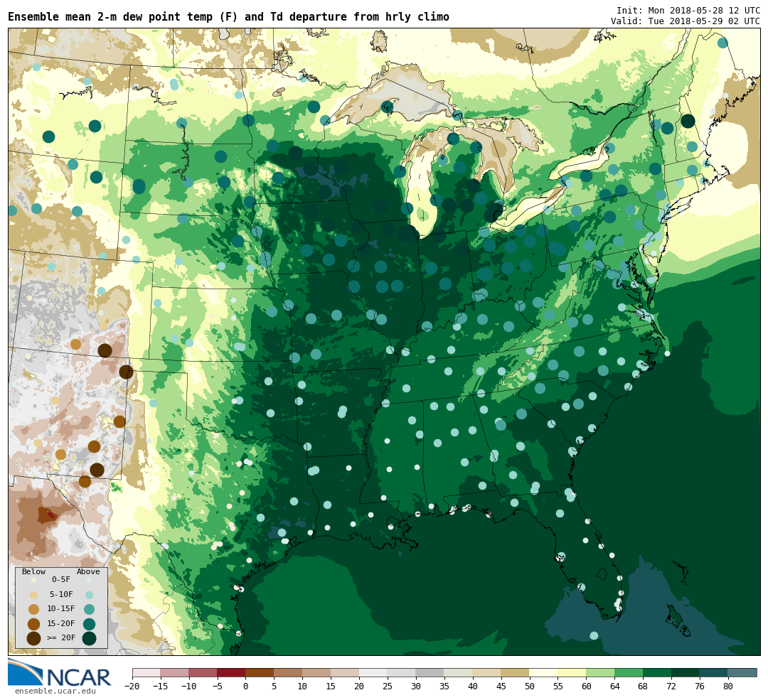Select the colorbar swatch between 60 and 64
768x700 pixels.
(600, 672)
